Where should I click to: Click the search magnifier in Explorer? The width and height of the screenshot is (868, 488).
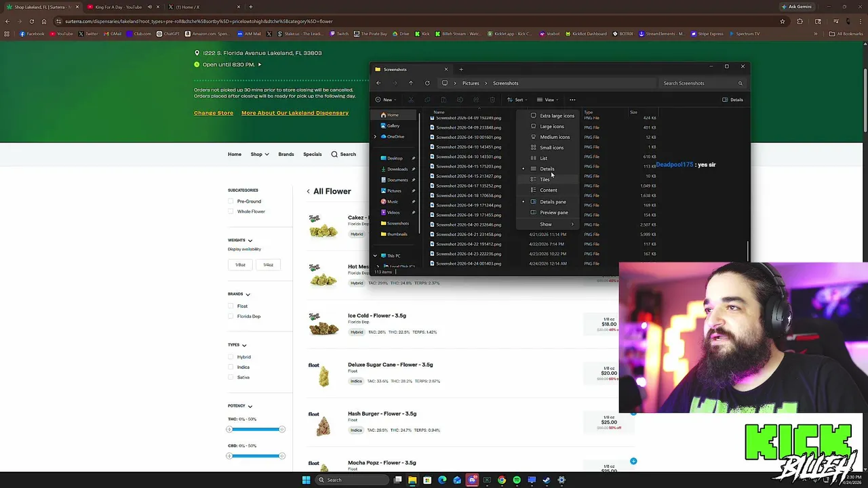point(740,83)
